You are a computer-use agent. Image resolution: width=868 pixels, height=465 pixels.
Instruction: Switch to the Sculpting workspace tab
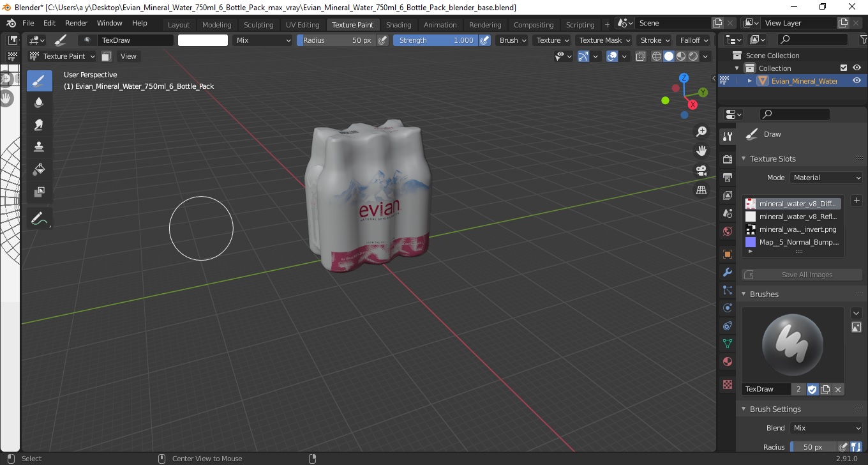coord(258,25)
